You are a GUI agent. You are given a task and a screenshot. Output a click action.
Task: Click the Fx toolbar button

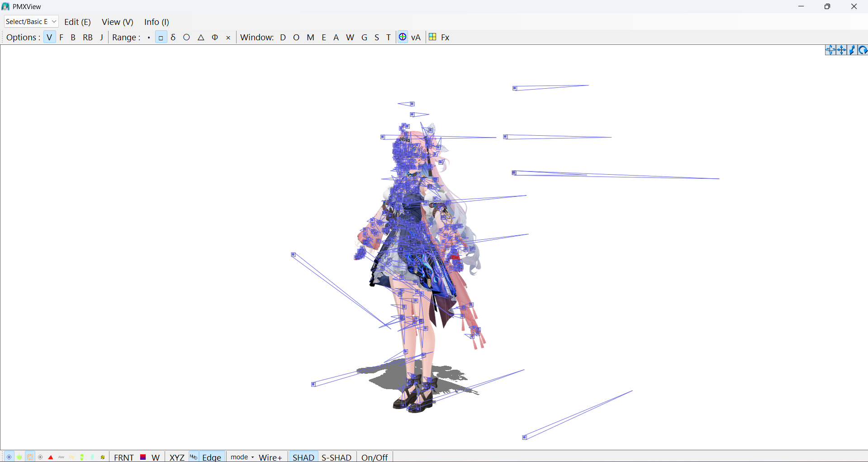[445, 37]
